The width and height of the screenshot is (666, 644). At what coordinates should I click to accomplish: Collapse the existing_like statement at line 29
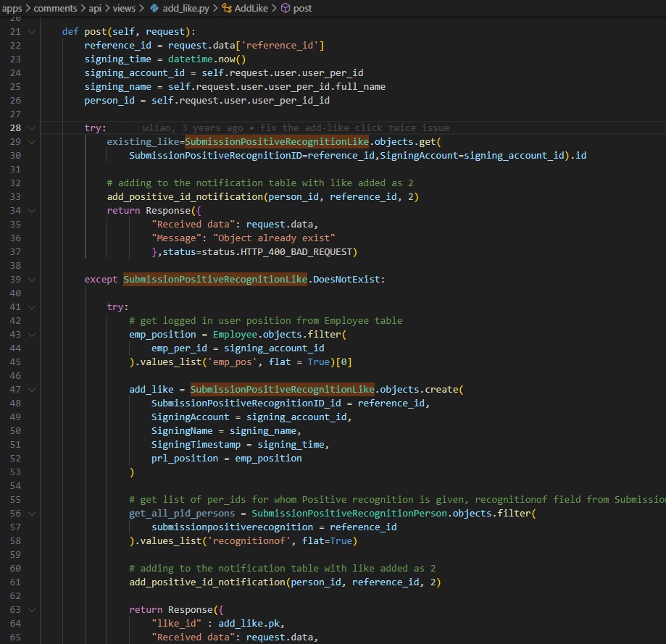pyautogui.click(x=32, y=142)
